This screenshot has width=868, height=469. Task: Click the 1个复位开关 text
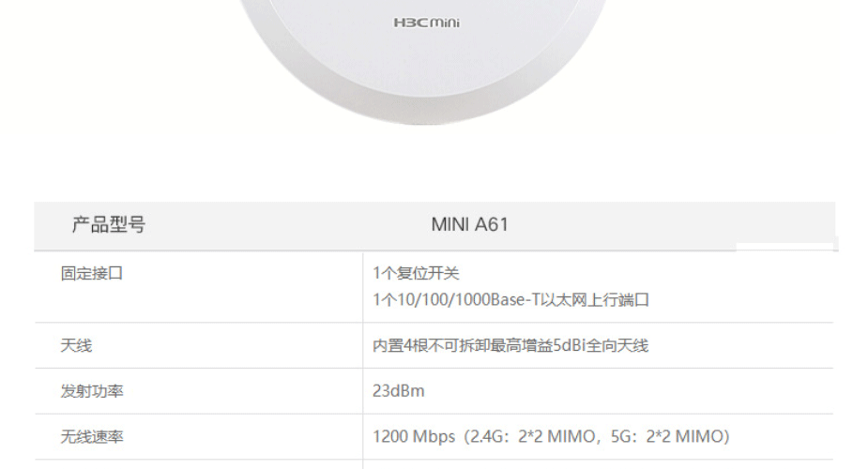pos(416,273)
